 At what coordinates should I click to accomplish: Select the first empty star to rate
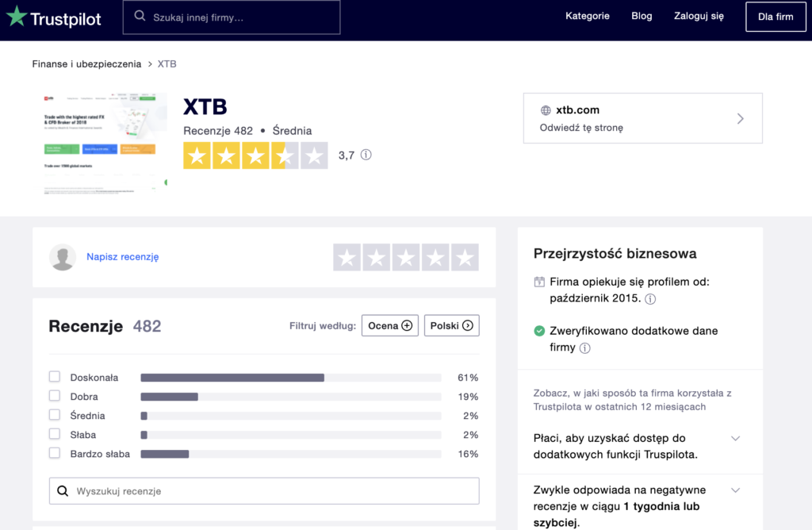pyautogui.click(x=347, y=258)
